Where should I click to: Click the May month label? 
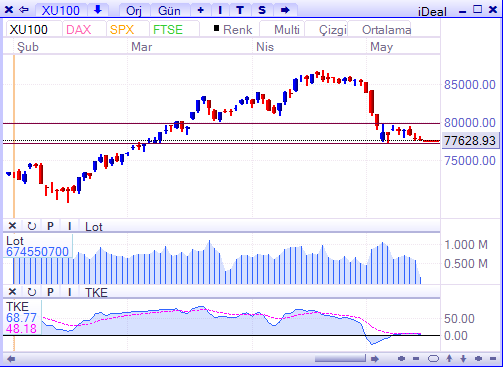[382, 47]
